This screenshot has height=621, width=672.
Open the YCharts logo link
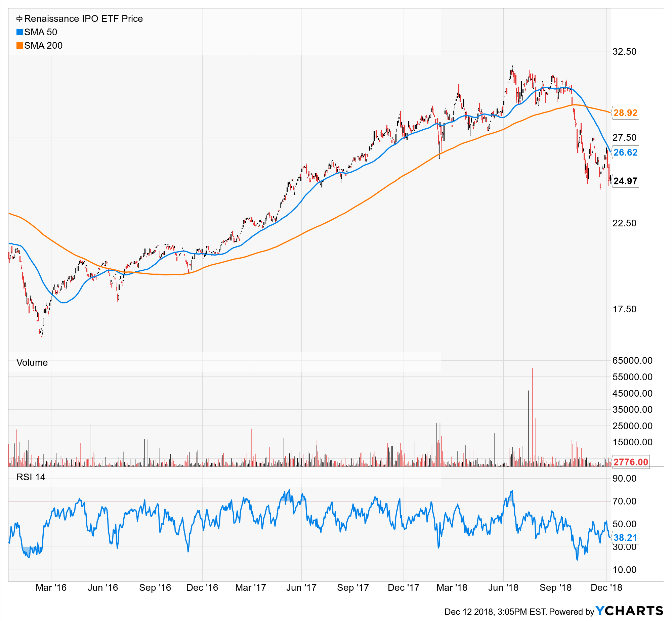pyautogui.click(x=629, y=611)
